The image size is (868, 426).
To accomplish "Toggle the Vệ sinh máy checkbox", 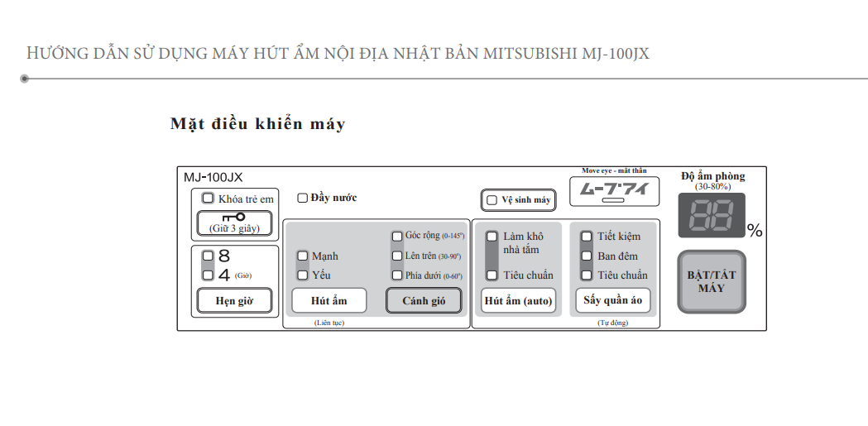I will tap(492, 200).
